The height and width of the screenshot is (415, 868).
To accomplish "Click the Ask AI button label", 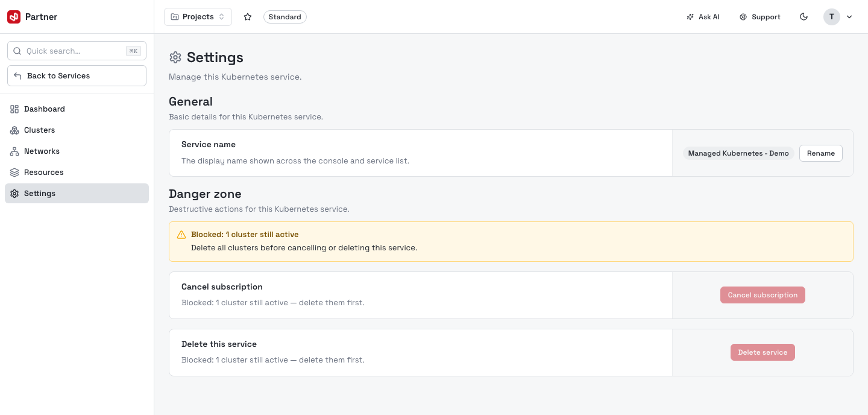I will click(x=709, y=17).
